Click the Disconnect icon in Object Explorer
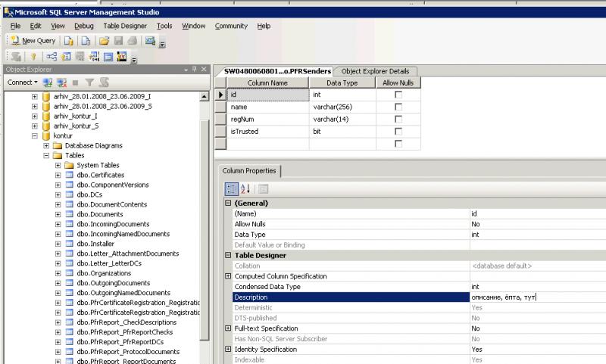The height and width of the screenshot is (364, 606). pyautogui.click(x=61, y=82)
